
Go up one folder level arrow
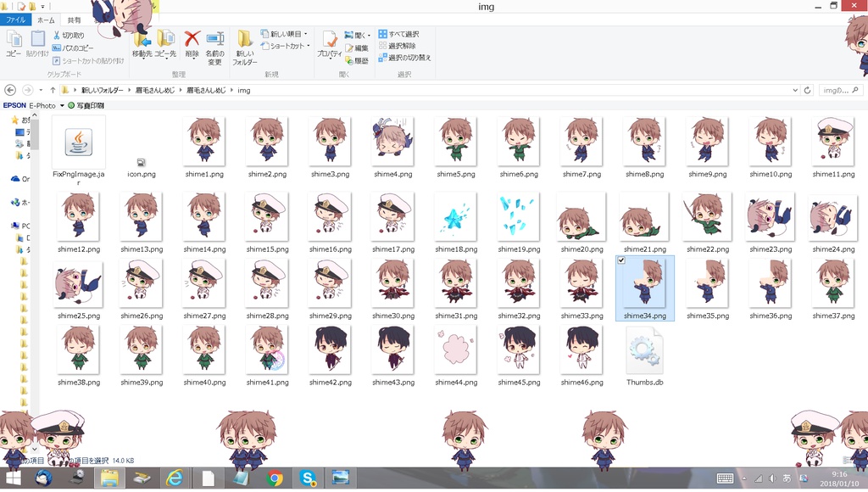point(53,90)
